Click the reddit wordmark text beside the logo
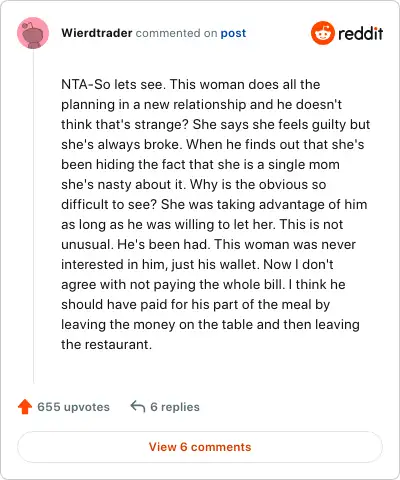The height and width of the screenshot is (480, 400). (360, 33)
